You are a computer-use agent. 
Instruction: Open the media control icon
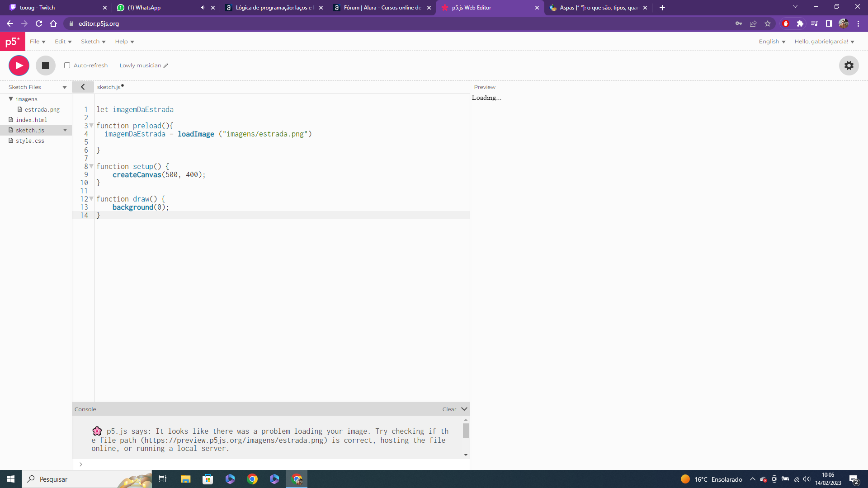[x=815, y=23]
